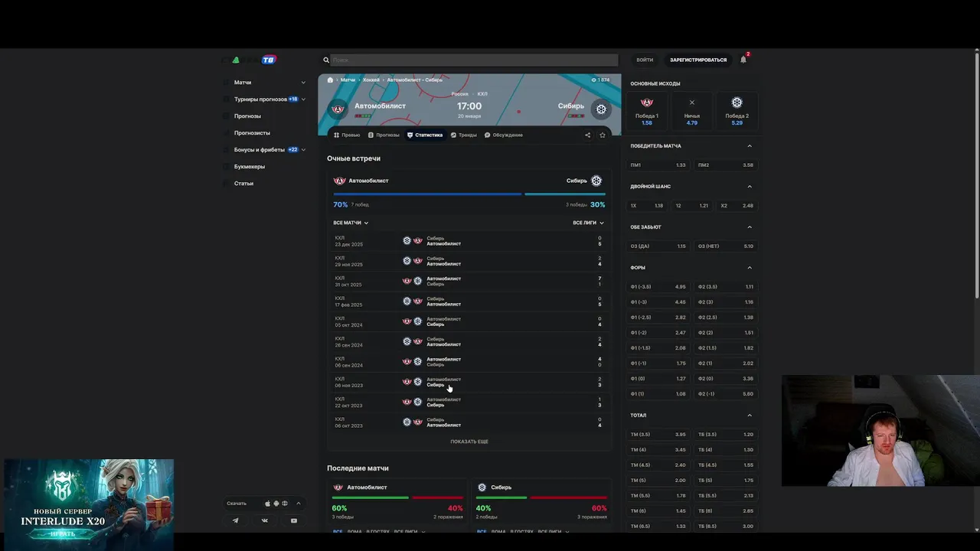
Task: Collapse the ДВОЙНОЙ ШАНС section
Action: click(x=750, y=187)
